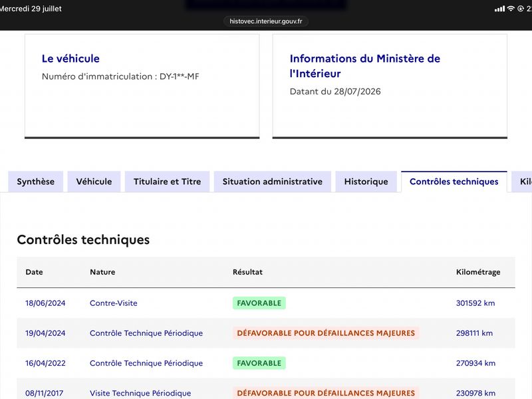Click the Date column header
The width and height of the screenshot is (532, 399).
35,272
